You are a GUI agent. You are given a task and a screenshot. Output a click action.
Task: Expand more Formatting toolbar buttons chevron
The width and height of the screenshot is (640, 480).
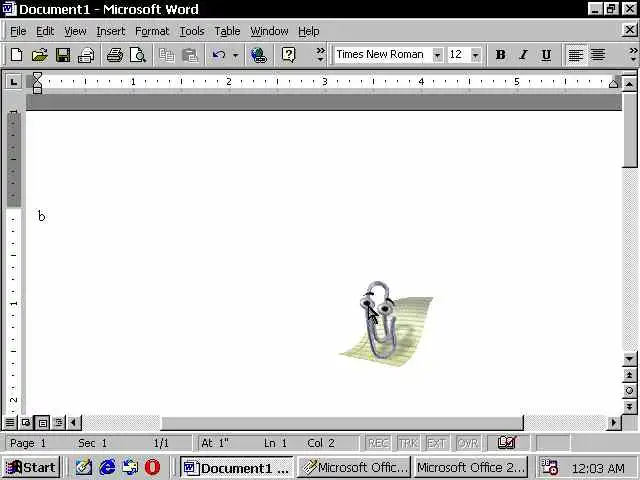pos(633,55)
